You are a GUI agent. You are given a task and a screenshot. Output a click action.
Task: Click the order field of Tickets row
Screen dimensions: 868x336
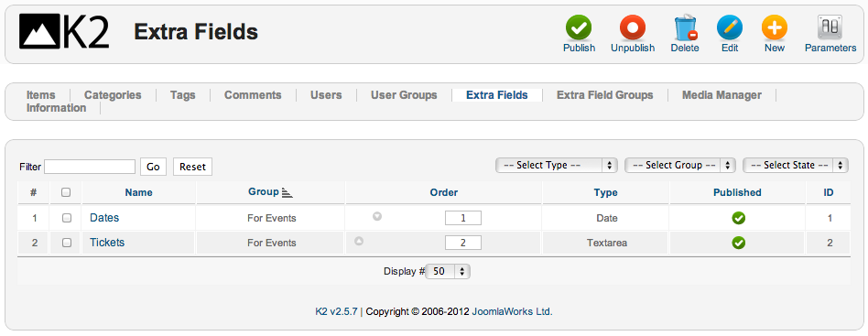[463, 243]
